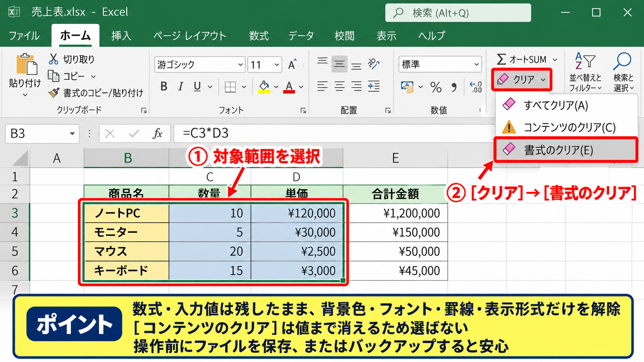Toggle center vertical alignment

click(339, 64)
